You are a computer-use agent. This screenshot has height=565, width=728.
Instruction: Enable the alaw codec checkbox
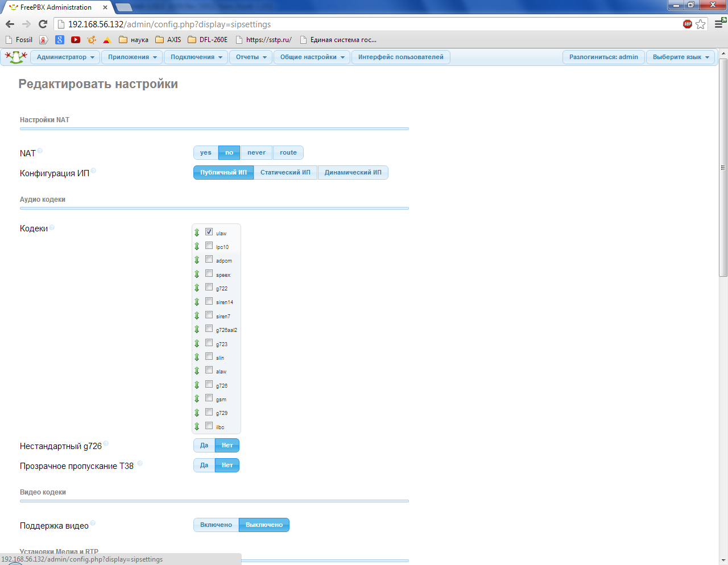209,370
